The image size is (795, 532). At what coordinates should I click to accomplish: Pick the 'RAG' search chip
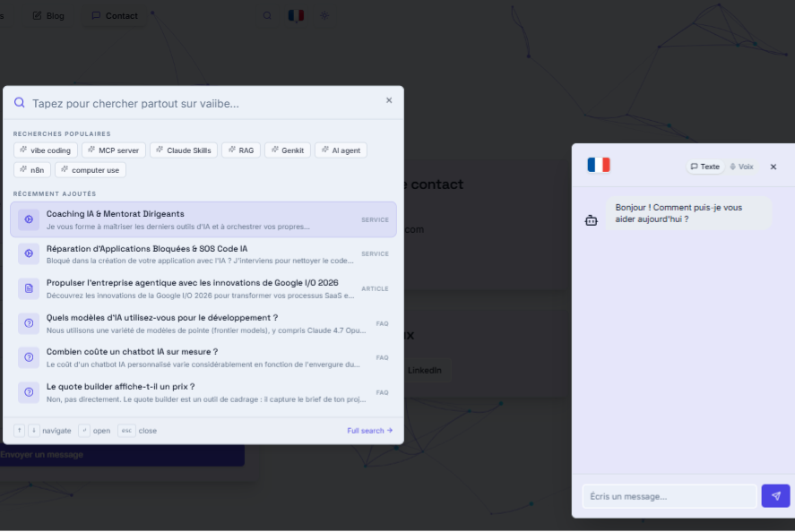pyautogui.click(x=241, y=150)
